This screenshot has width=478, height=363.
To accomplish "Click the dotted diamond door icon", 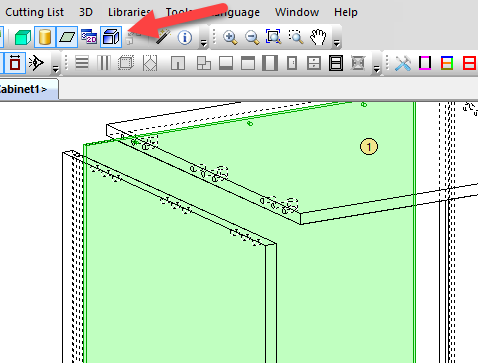I will [x=150, y=62].
